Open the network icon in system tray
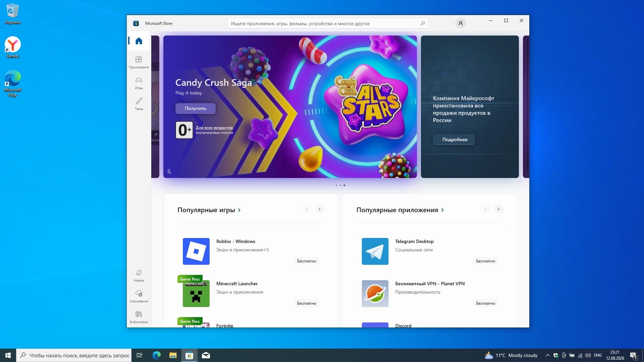The image size is (644, 362). pyautogui.click(x=580, y=355)
